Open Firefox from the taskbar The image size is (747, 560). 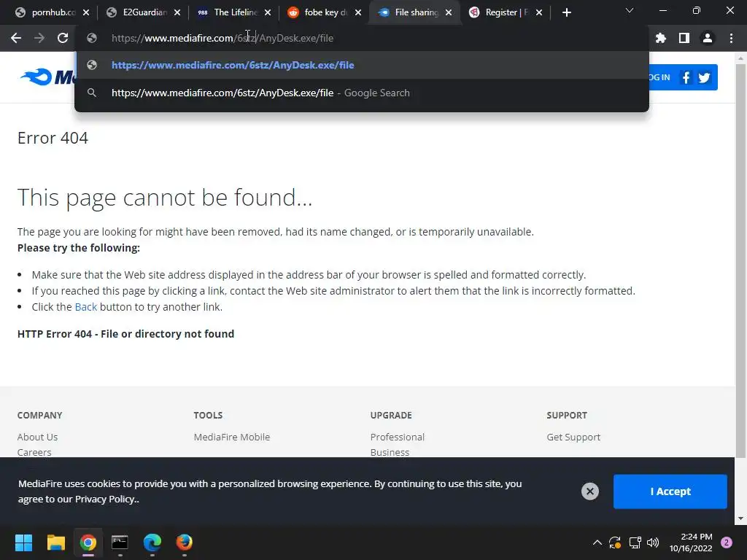coord(185,542)
